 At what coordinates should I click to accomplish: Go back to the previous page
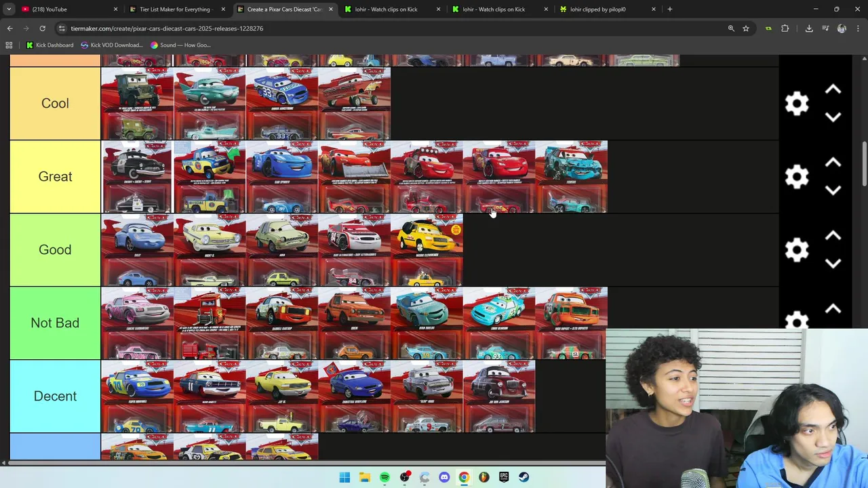tap(9, 28)
